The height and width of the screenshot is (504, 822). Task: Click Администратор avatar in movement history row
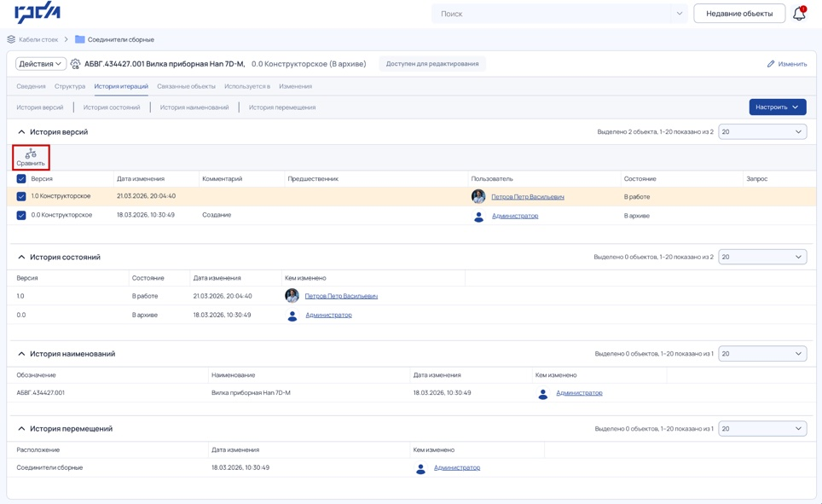tap(420, 468)
